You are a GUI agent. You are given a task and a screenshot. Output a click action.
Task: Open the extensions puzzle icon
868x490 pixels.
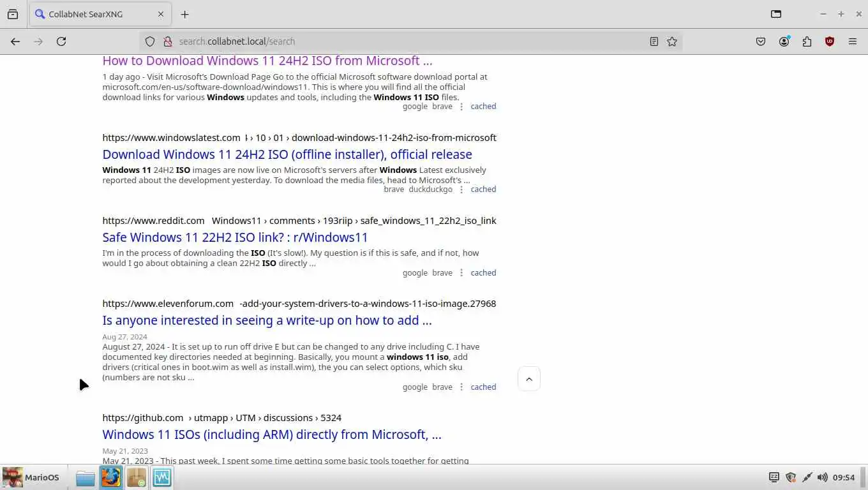point(807,41)
